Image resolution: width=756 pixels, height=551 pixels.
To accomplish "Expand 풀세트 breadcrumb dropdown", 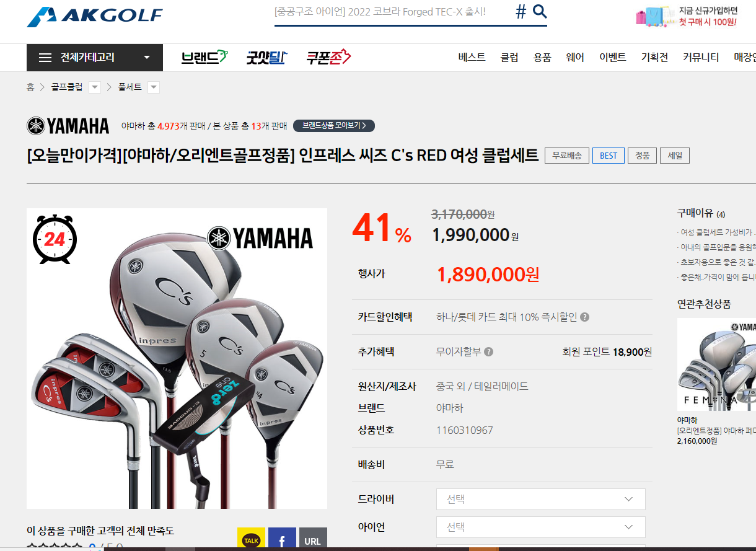I will click(x=154, y=87).
